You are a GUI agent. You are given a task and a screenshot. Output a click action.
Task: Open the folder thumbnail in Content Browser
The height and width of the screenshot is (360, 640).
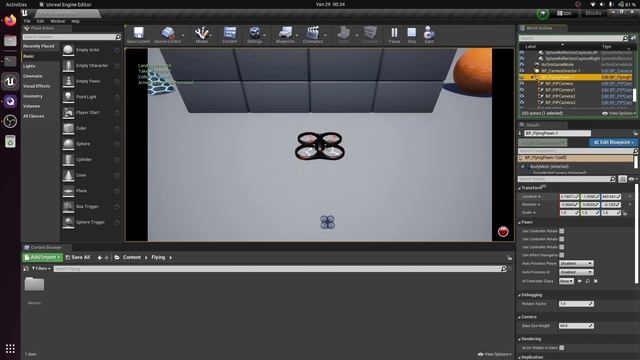[x=34, y=284]
